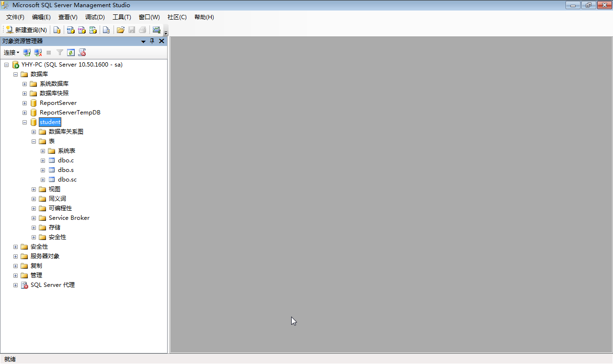The width and height of the screenshot is (613, 364).
Task: Select the dbo.sc table
Action: click(x=68, y=180)
